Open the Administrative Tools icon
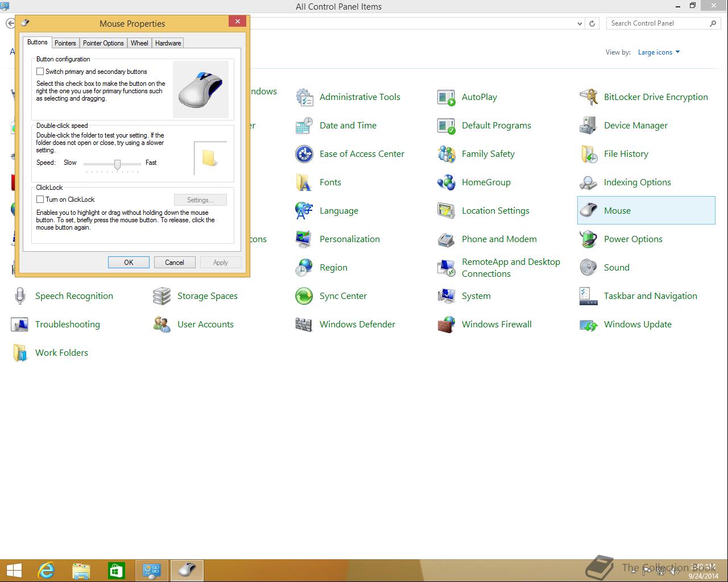Viewport: 728px width, 582px height. click(x=304, y=97)
